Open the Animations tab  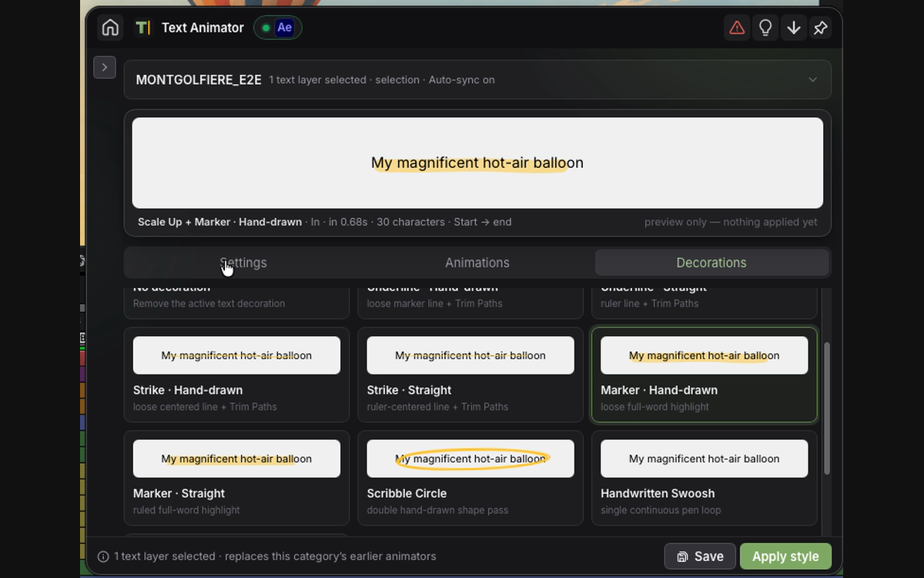tap(477, 263)
